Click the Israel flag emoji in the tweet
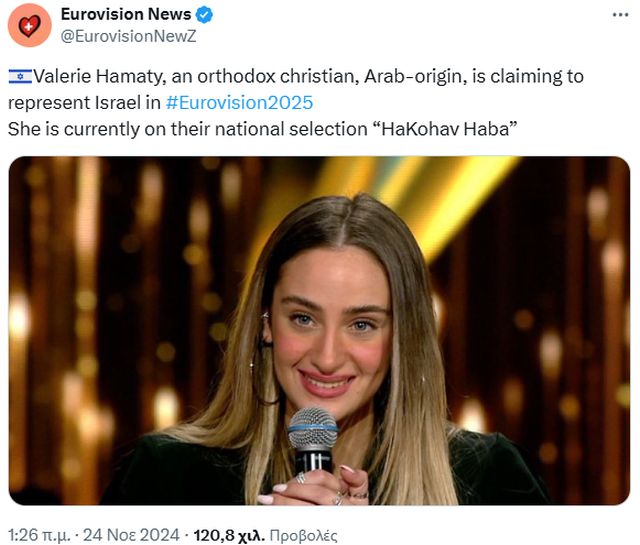 tap(20, 77)
